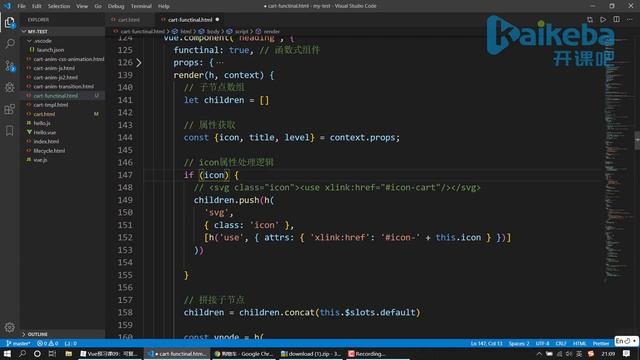The width and height of the screenshot is (640, 360).
Task: Open cart-anim-js.html file
Action: [x=63, y=68]
